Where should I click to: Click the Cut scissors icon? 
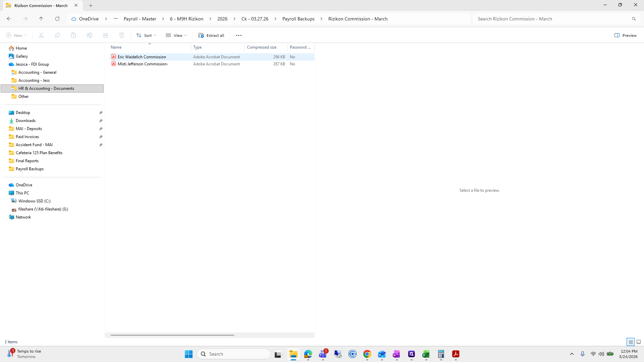(41, 35)
